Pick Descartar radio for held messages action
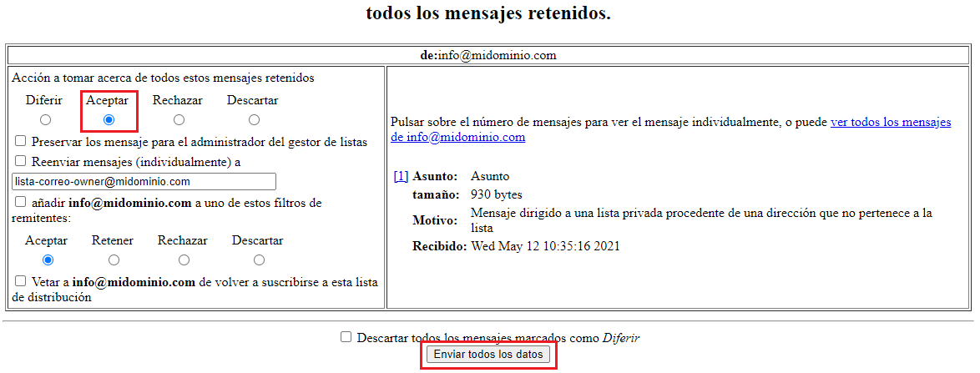 [254, 120]
